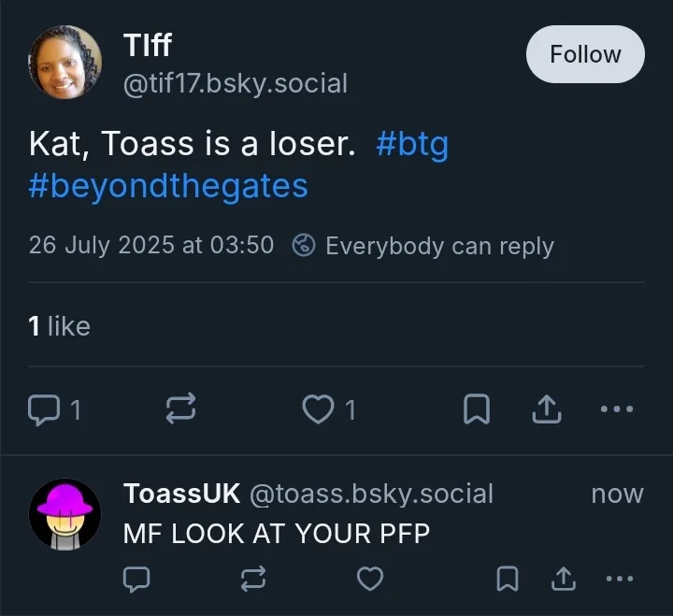View who liked via "1 like"

60,325
